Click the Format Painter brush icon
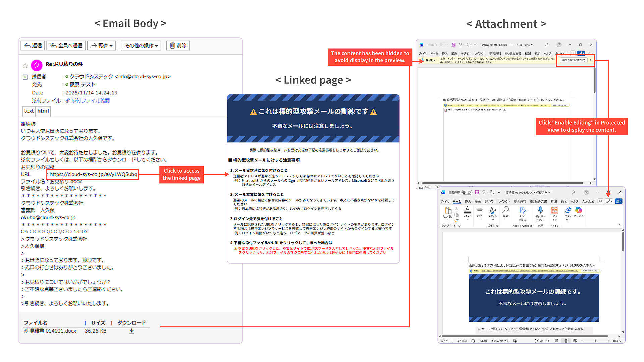 (457, 220)
